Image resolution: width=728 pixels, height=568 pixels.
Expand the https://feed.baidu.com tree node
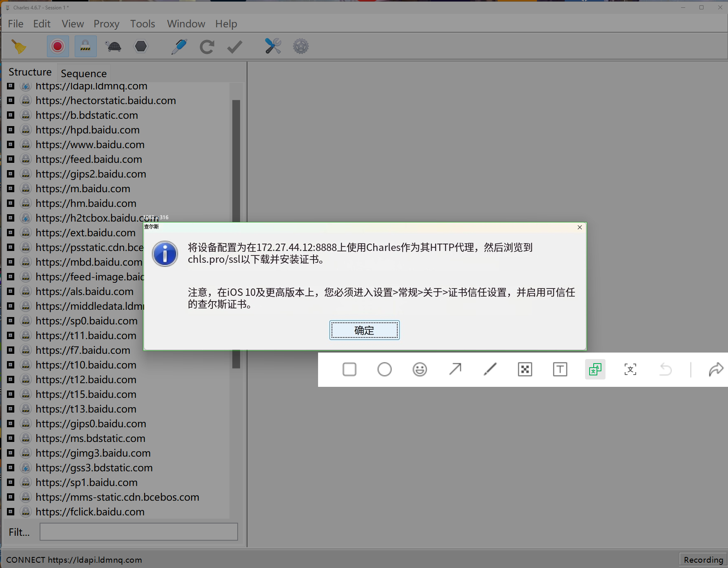(11, 159)
